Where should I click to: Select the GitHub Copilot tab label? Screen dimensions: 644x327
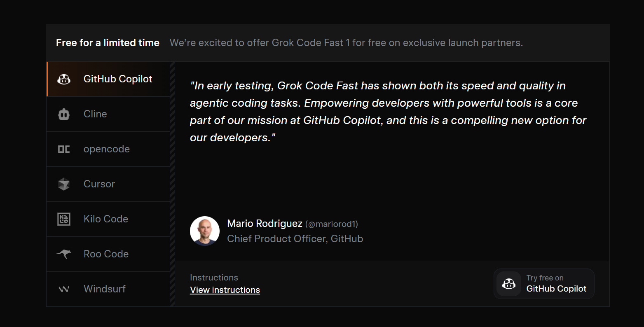click(x=118, y=79)
